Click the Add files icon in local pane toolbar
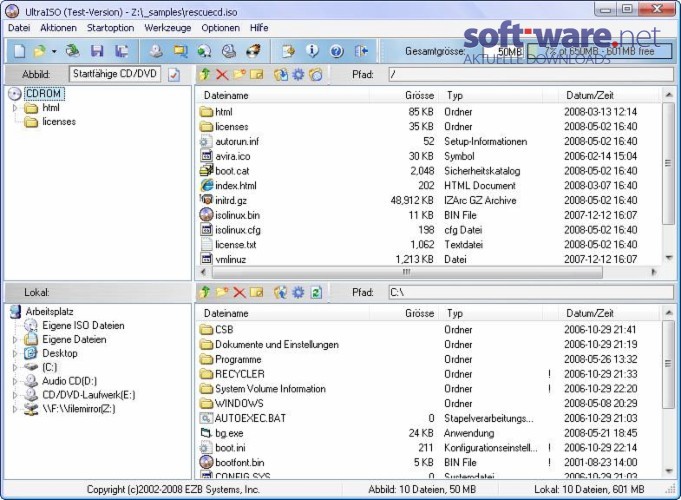 pyautogui.click(x=281, y=292)
